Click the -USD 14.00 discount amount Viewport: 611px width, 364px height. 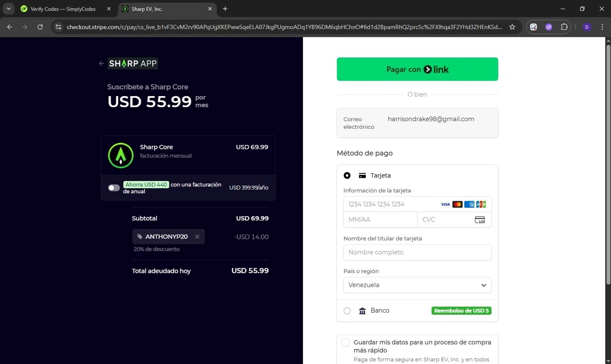point(251,237)
